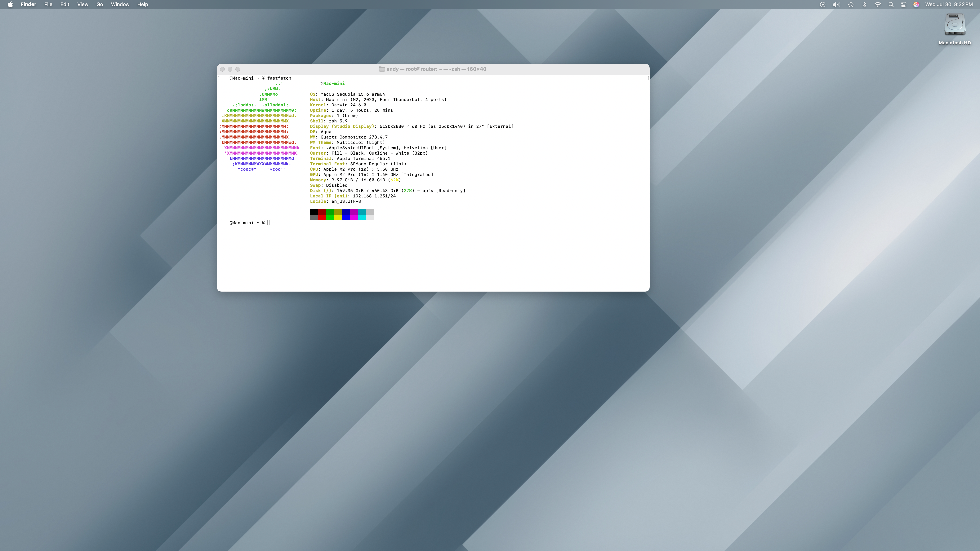The height and width of the screenshot is (551, 980).
Task: Click the 'WM: Quartz Compositor 278.4.7' line
Action: (349, 137)
